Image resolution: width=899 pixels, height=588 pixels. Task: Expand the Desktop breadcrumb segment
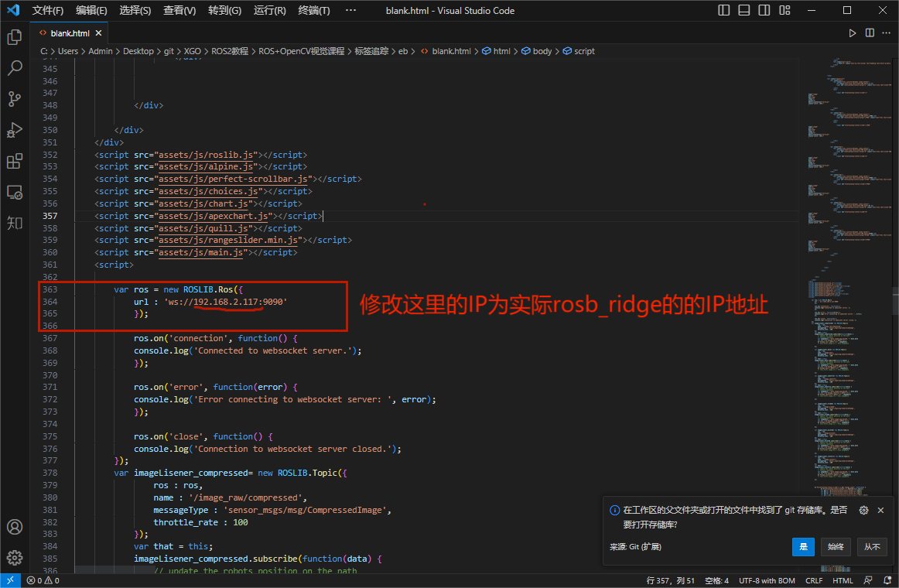138,51
